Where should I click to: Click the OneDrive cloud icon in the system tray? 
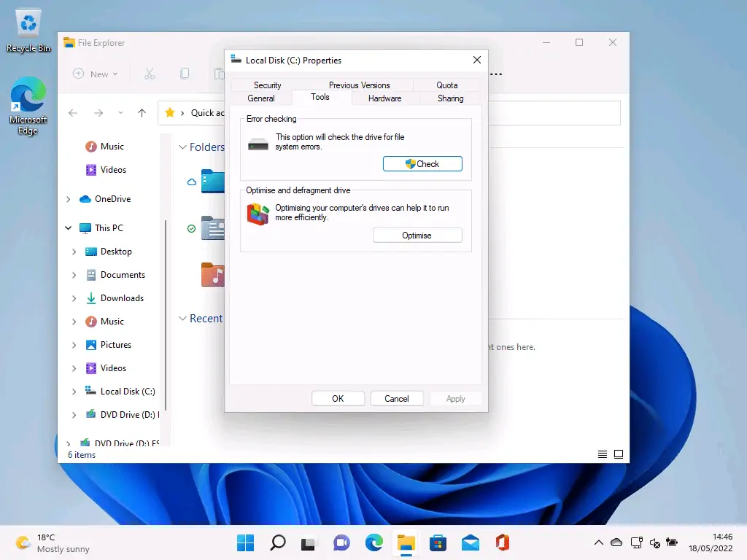[x=616, y=542]
